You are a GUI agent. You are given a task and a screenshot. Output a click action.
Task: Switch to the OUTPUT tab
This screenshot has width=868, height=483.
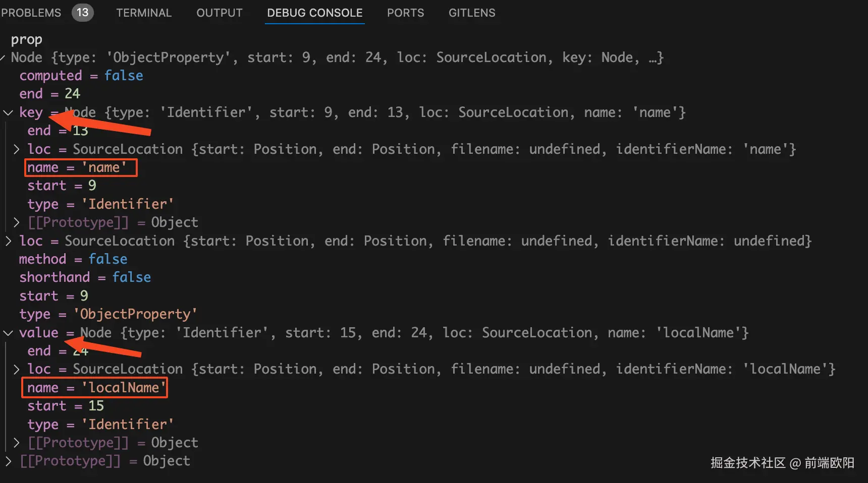click(x=220, y=13)
